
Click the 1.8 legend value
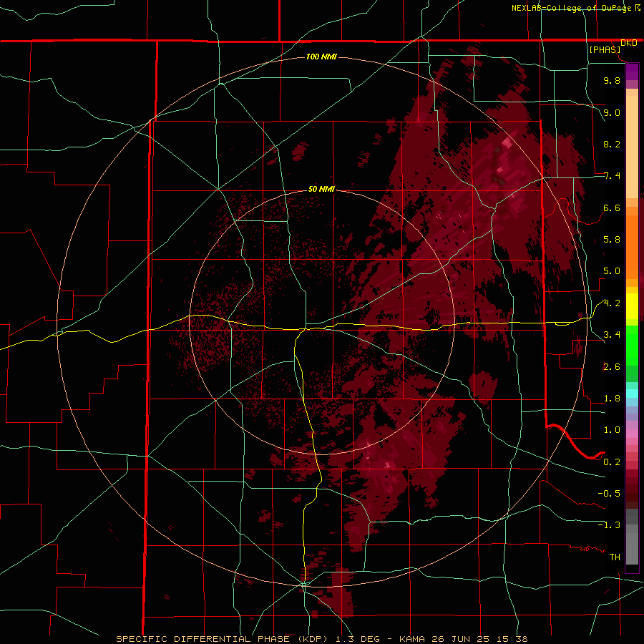pyautogui.click(x=612, y=399)
